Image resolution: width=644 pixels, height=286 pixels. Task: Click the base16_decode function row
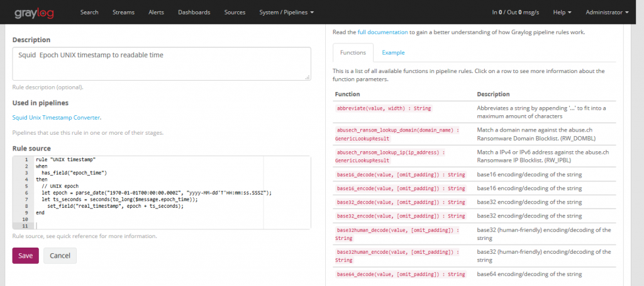click(474, 174)
